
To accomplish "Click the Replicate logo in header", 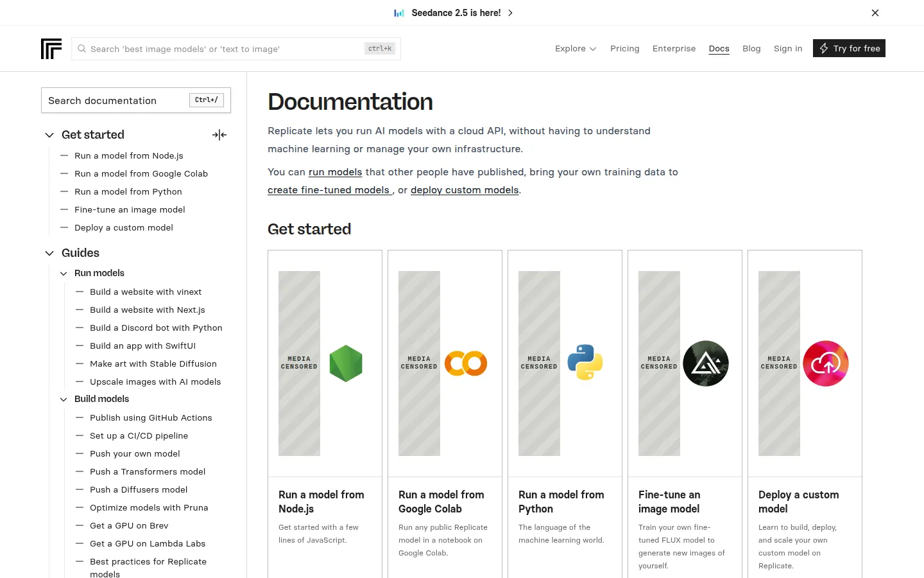I will pos(51,49).
